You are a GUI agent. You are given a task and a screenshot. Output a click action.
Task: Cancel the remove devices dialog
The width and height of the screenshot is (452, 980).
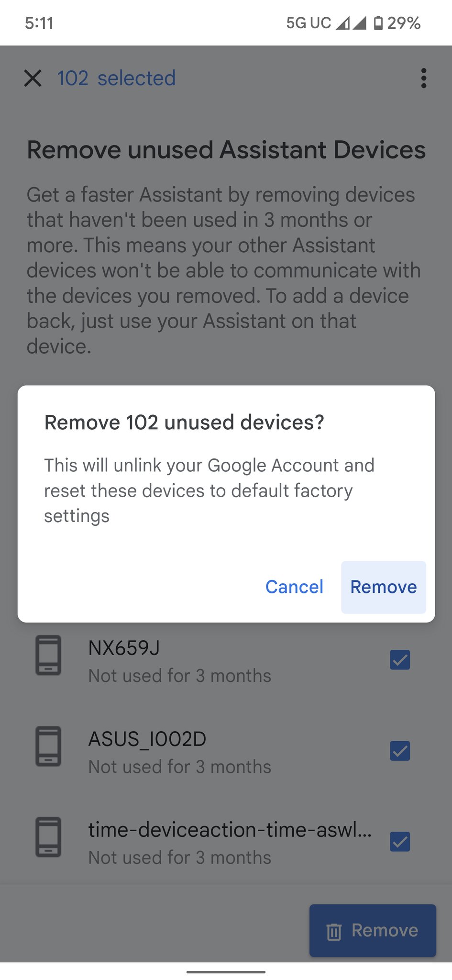pyautogui.click(x=294, y=587)
